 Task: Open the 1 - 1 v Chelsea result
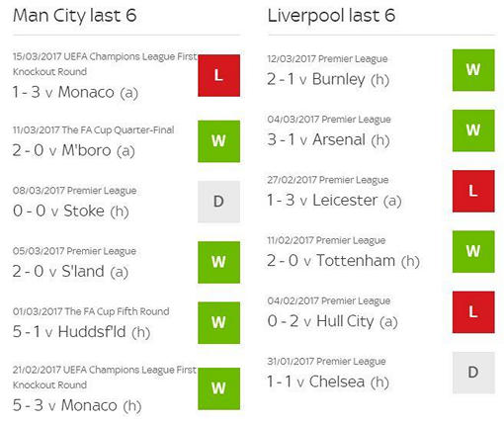pyautogui.click(x=328, y=381)
